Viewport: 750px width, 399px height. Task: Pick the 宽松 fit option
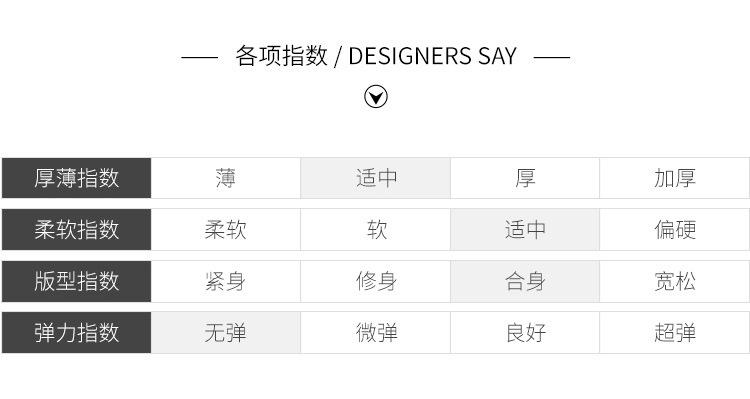point(674,281)
